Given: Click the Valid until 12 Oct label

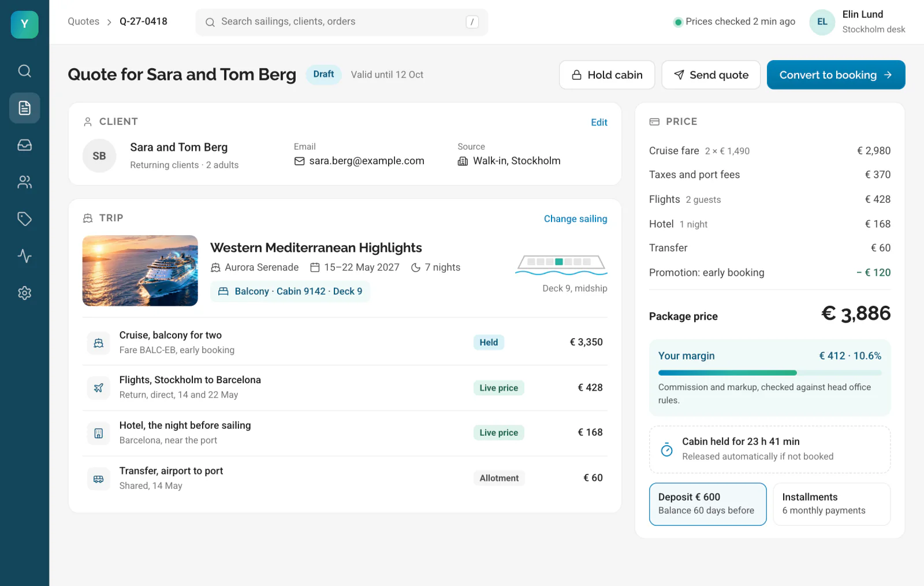Looking at the screenshot, I should [387, 75].
